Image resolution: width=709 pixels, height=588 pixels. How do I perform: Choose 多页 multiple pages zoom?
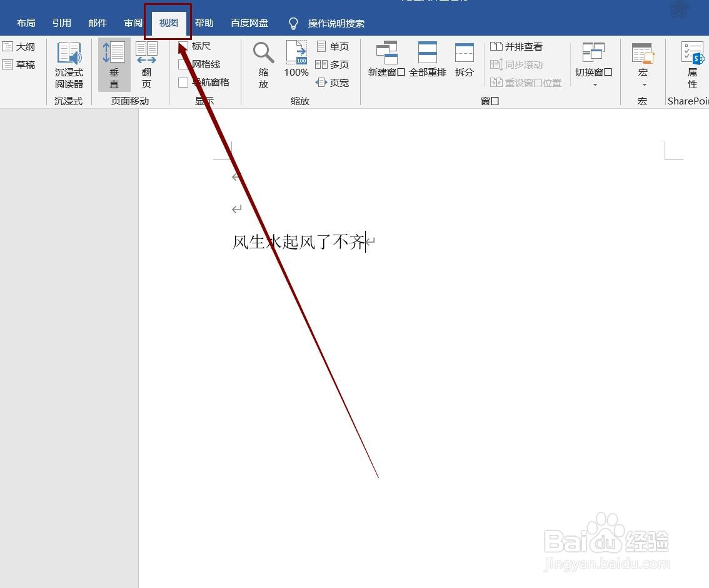[x=333, y=64]
